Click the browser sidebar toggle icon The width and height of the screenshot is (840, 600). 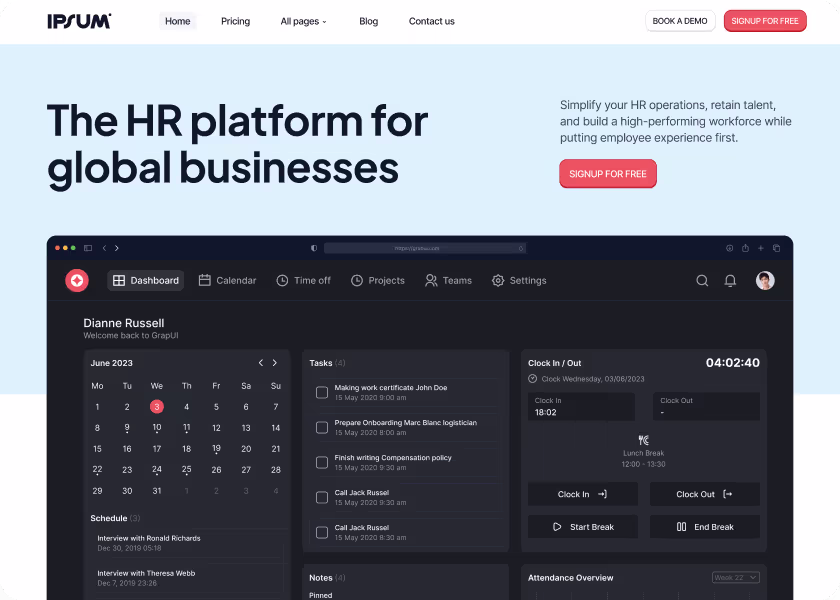[x=88, y=248]
